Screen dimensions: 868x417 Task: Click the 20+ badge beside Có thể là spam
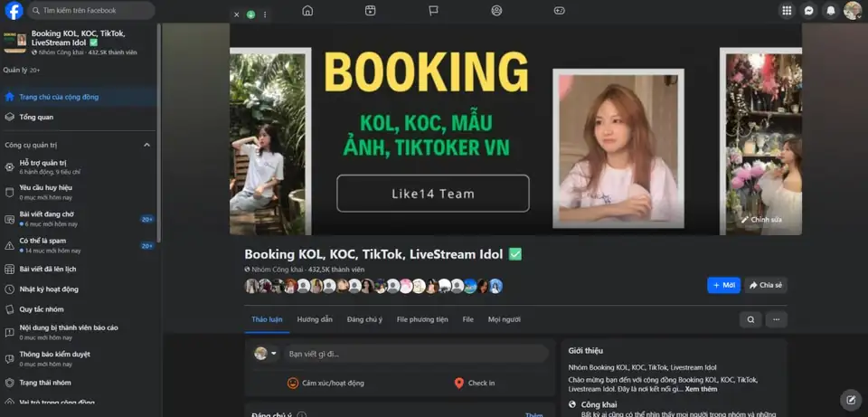click(146, 246)
